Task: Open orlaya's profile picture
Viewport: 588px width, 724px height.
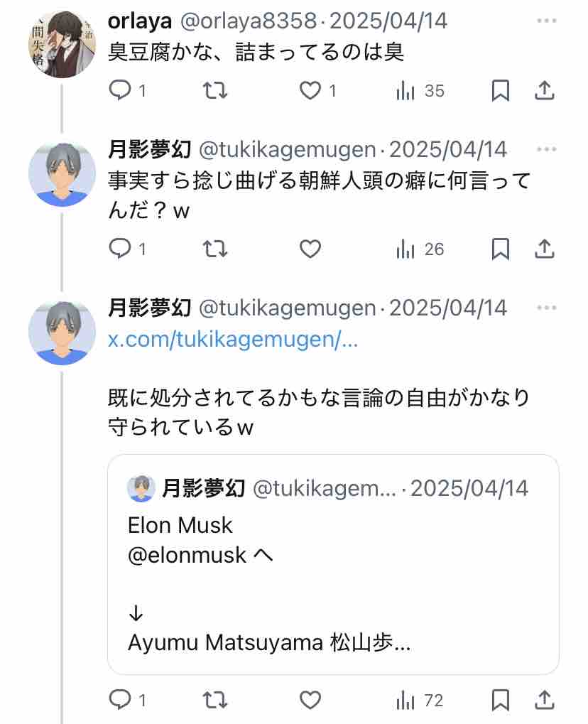Action: point(62,44)
